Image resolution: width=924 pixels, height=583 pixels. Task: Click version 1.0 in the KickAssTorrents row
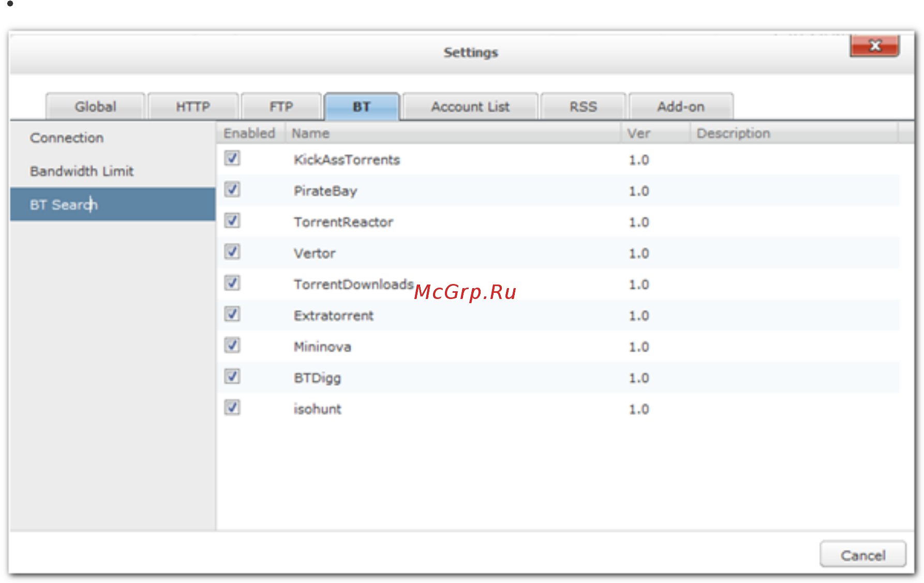639,160
